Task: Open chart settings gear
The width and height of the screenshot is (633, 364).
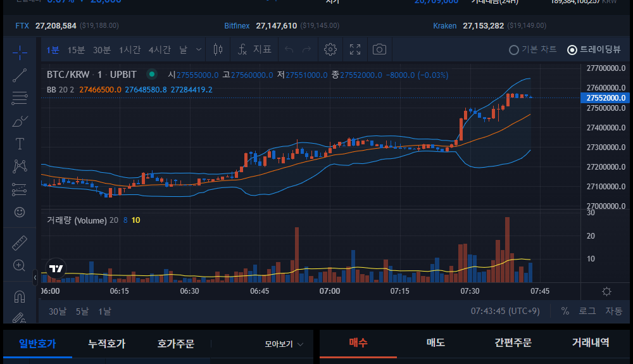Action: [330, 49]
